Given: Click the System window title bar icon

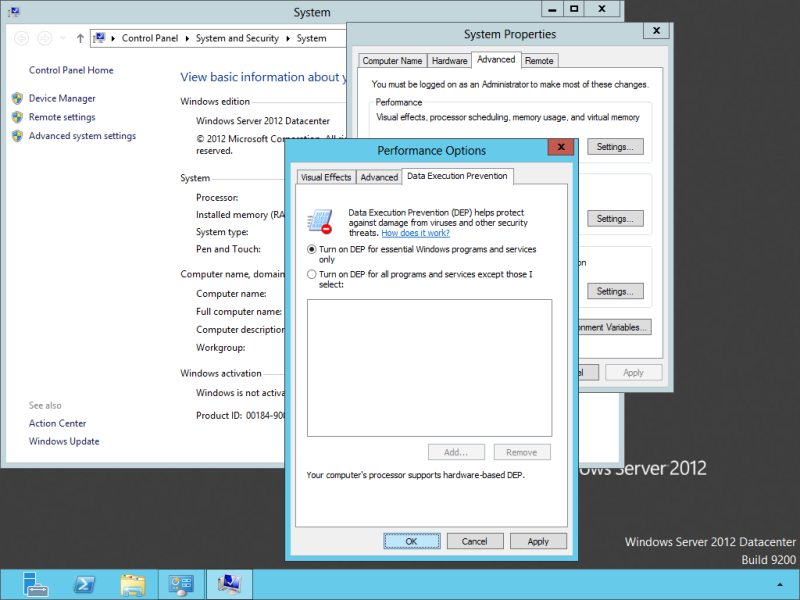Looking at the screenshot, I should pos(14,11).
